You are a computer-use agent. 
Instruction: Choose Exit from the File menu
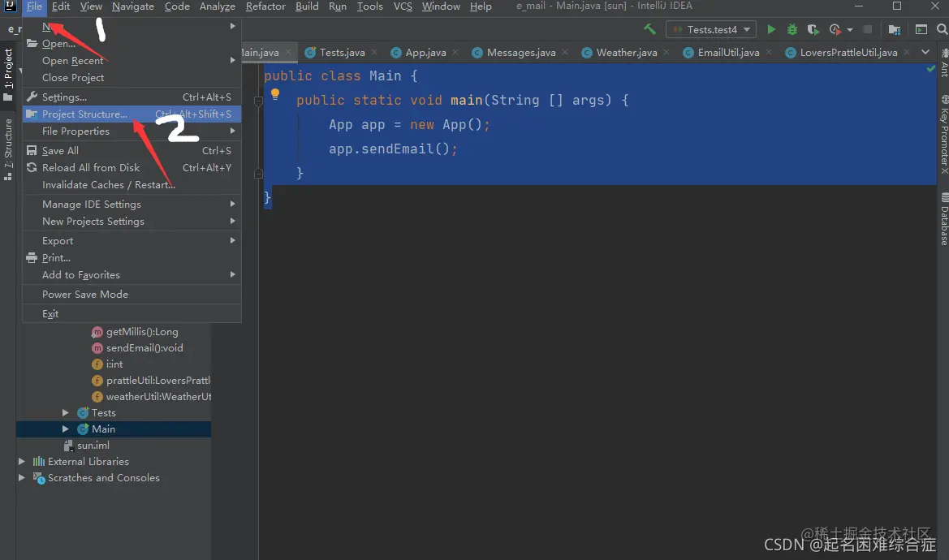tap(132, 314)
